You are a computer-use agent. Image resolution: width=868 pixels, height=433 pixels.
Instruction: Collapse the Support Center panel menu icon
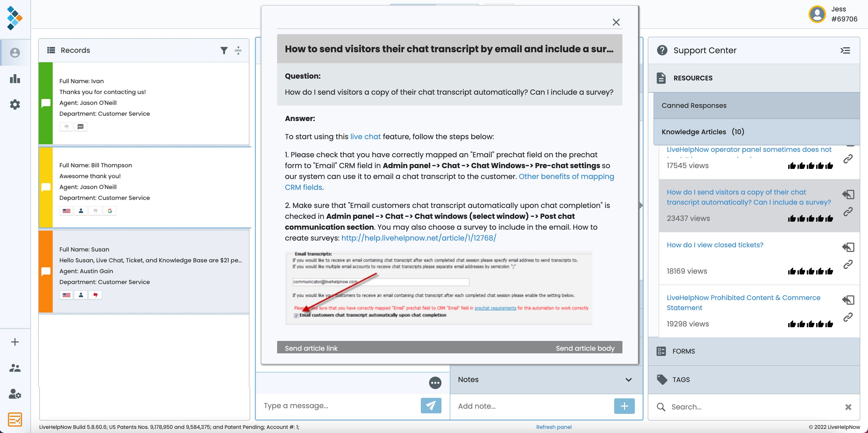point(845,51)
